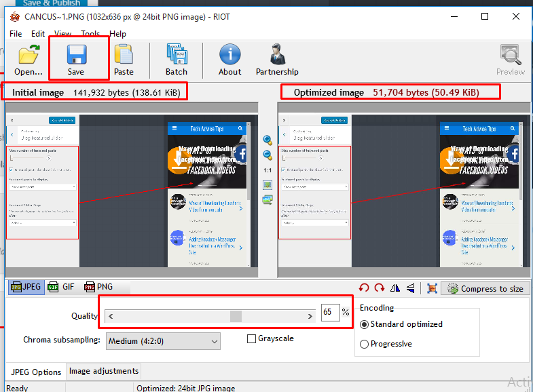Click Compress to size button

click(x=485, y=288)
